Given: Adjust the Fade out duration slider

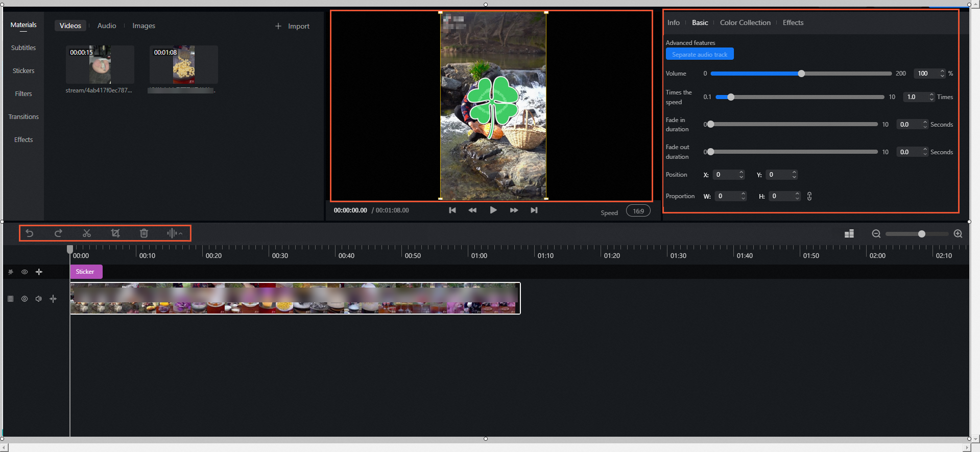Looking at the screenshot, I should point(793,152).
